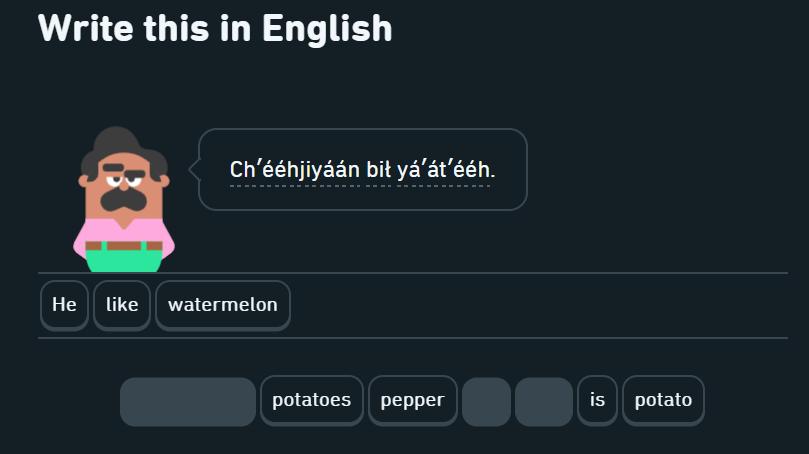Pick the "potato" word tile

pos(663,400)
